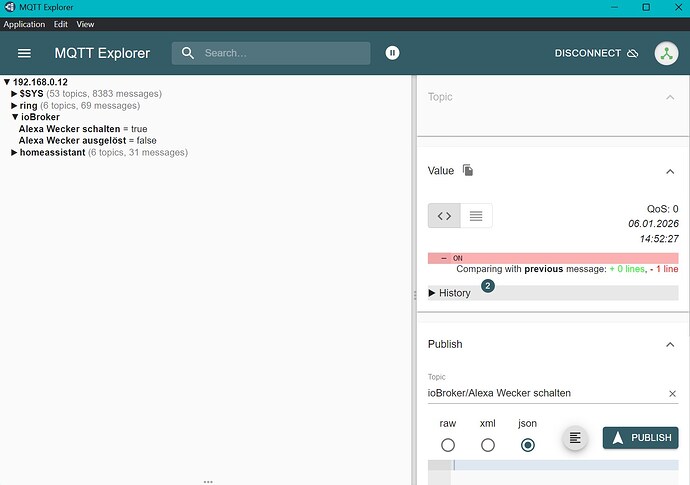The height and width of the screenshot is (485, 690).
Task: Click the removed ON diff line
Action: pyautogui.click(x=553, y=258)
